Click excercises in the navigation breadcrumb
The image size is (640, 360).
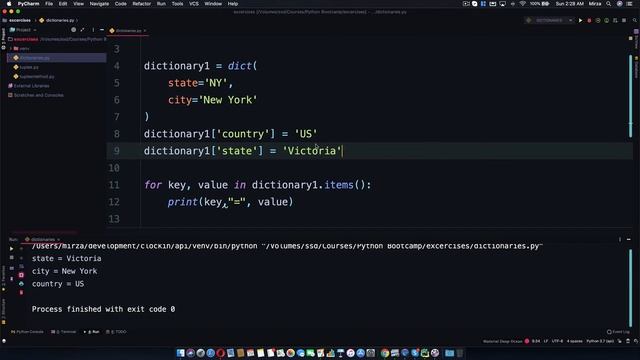pyautogui.click(x=20, y=20)
